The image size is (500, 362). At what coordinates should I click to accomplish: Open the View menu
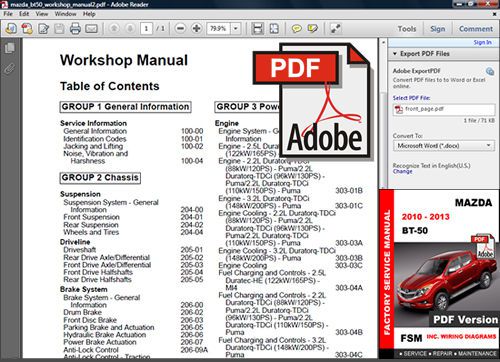point(42,14)
